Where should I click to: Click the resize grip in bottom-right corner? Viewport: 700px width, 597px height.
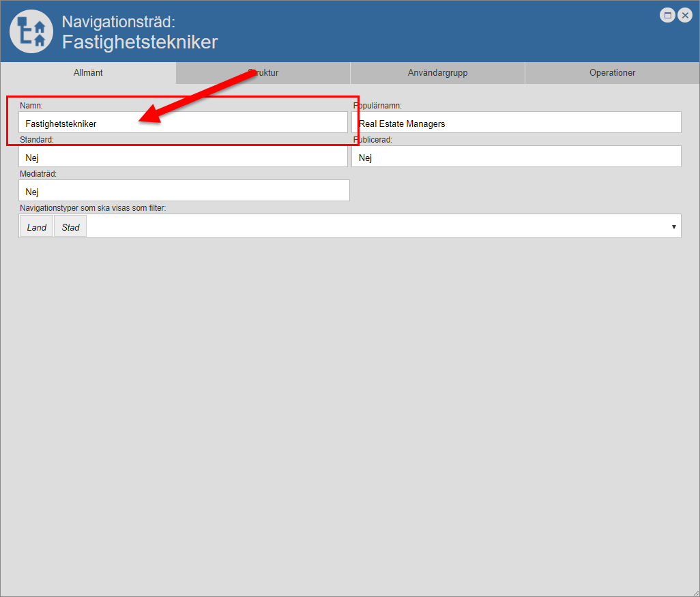pyautogui.click(x=694, y=592)
